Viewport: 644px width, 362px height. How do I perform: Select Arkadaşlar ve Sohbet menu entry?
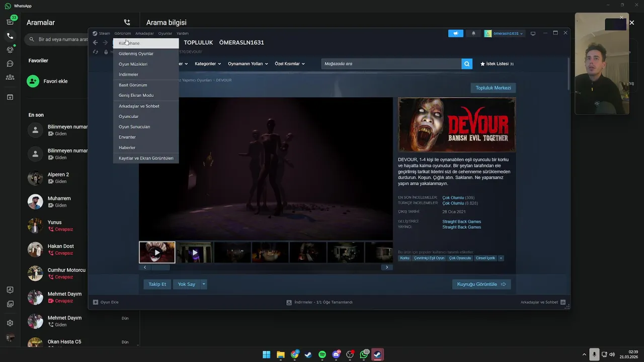(x=146, y=106)
